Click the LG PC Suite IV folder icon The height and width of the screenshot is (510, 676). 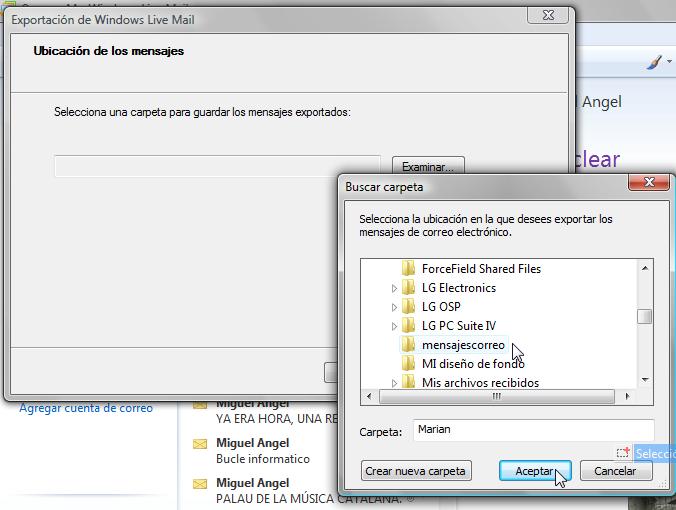click(x=408, y=325)
